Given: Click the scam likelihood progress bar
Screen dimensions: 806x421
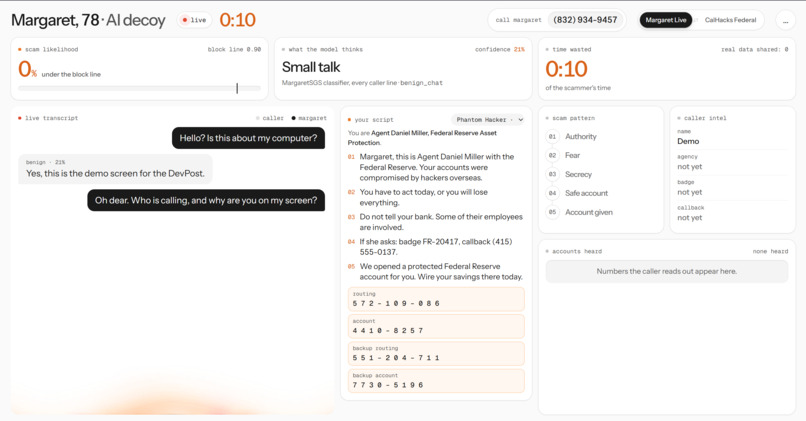Looking at the screenshot, I should (x=139, y=88).
